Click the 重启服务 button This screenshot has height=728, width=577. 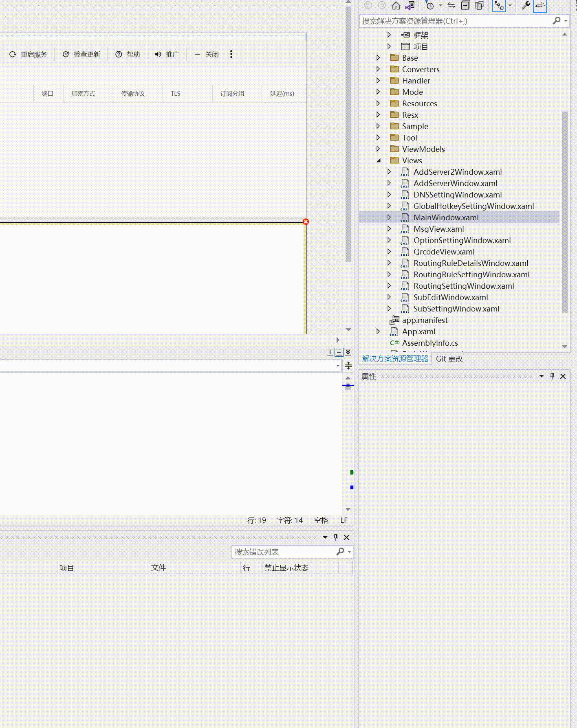[28, 54]
